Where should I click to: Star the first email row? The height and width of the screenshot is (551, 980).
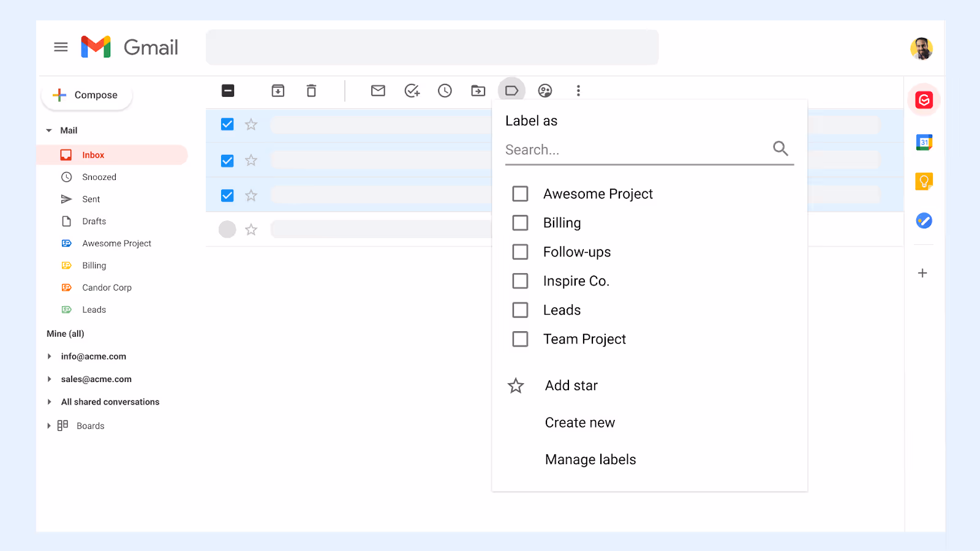(x=251, y=124)
